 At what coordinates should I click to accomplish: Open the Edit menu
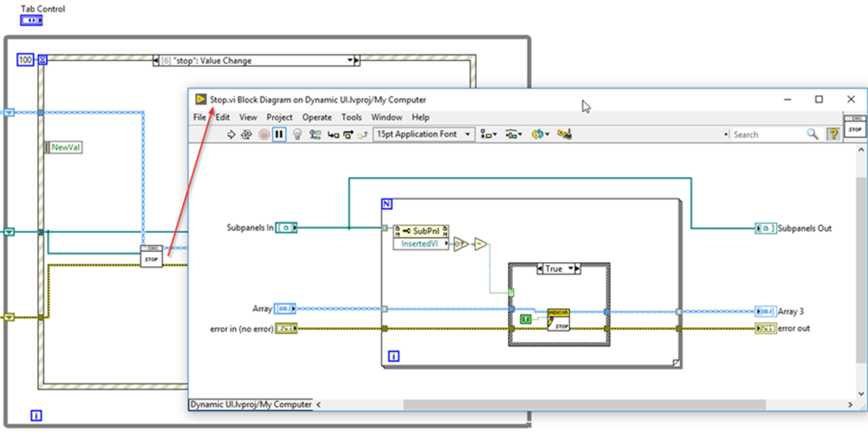tap(222, 117)
